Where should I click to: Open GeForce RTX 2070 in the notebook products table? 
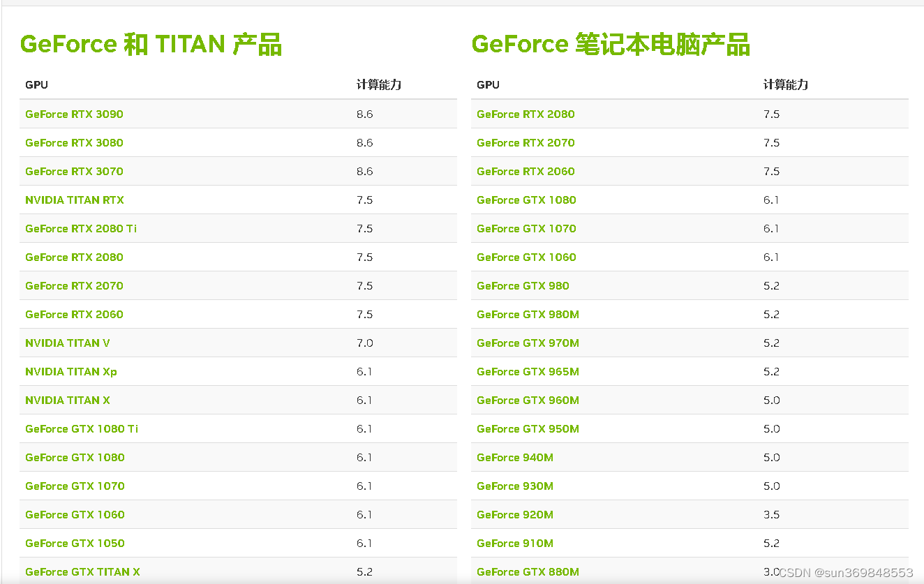526,142
